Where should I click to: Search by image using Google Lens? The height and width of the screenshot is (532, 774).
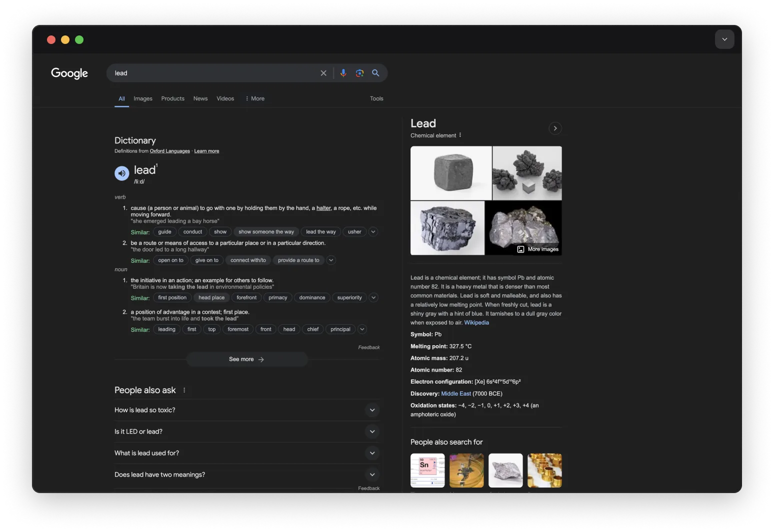tap(359, 73)
